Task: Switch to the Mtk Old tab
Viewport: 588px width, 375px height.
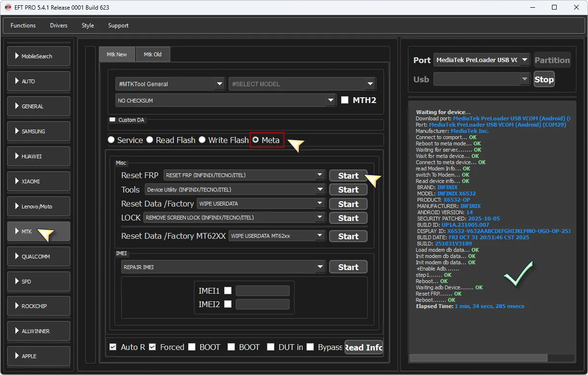Action: coord(153,54)
